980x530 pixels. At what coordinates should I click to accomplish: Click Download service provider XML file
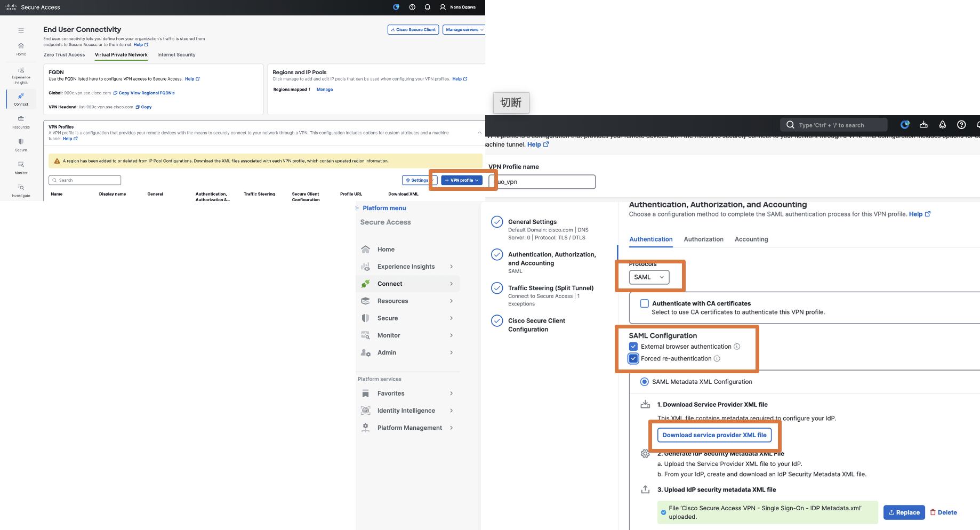pos(714,435)
